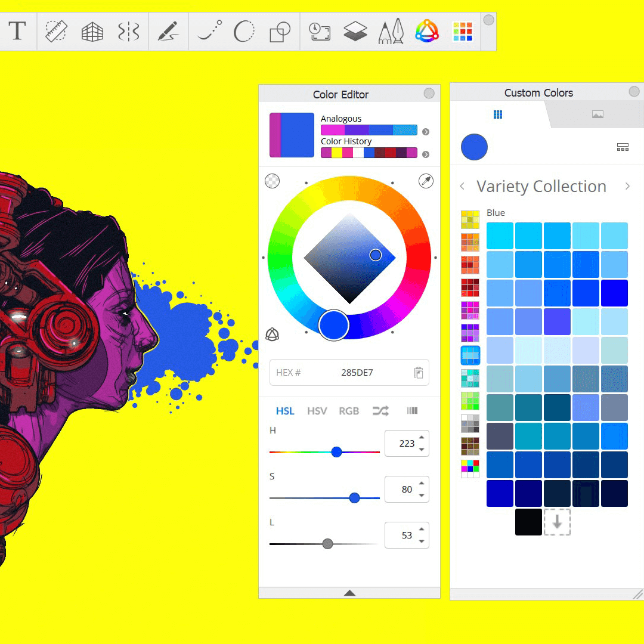Click the lightness slider handle
This screenshot has height=644, width=644.
click(x=327, y=544)
